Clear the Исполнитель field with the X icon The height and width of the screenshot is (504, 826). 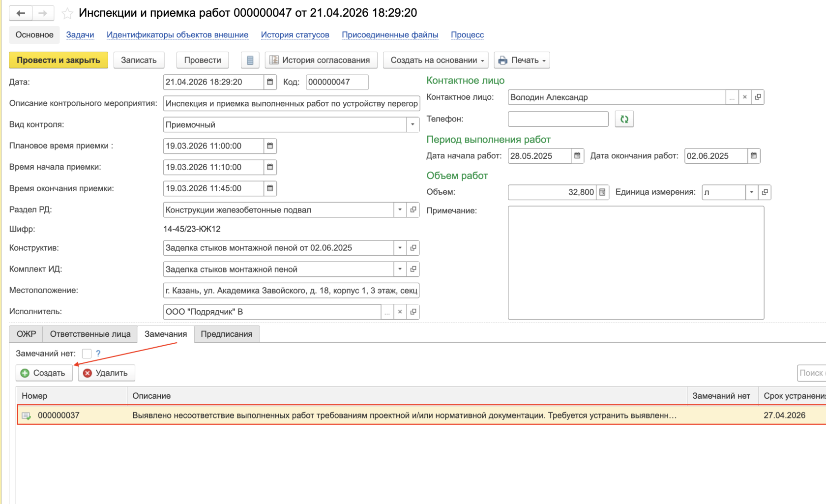click(400, 312)
